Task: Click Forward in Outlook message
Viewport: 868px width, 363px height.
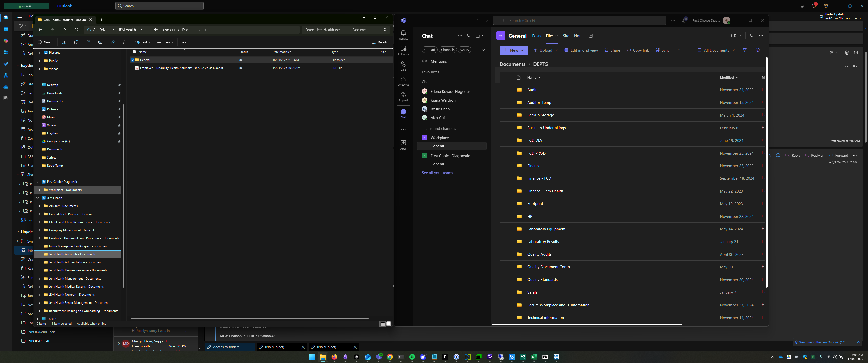Action: tap(838, 155)
